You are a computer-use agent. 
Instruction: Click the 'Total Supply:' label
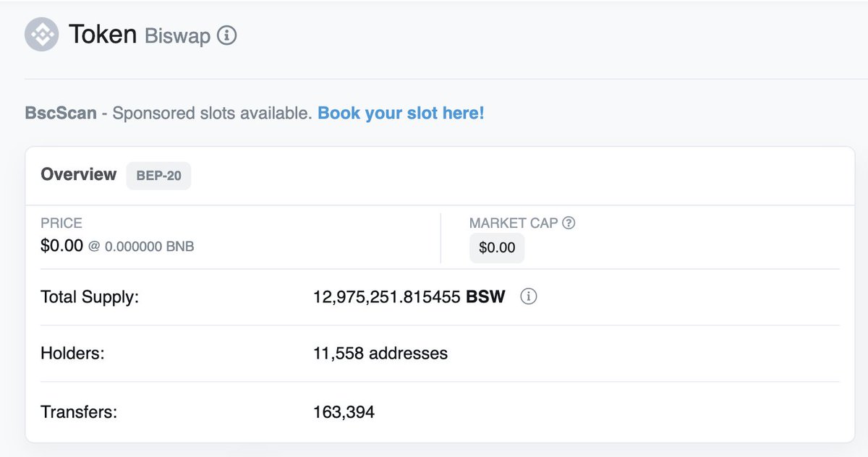tap(90, 297)
